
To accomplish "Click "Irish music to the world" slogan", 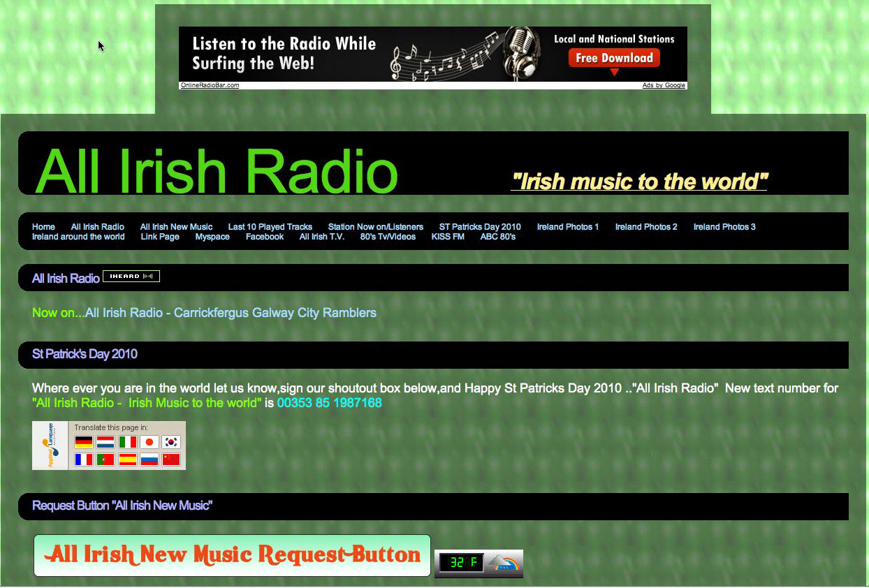I will pyautogui.click(x=639, y=182).
